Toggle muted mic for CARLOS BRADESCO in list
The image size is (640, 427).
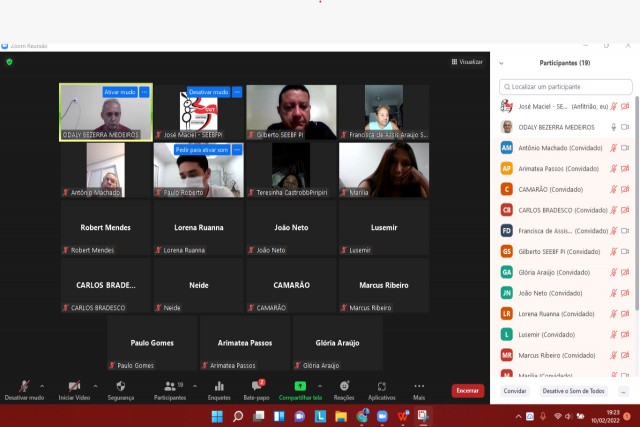(613, 210)
